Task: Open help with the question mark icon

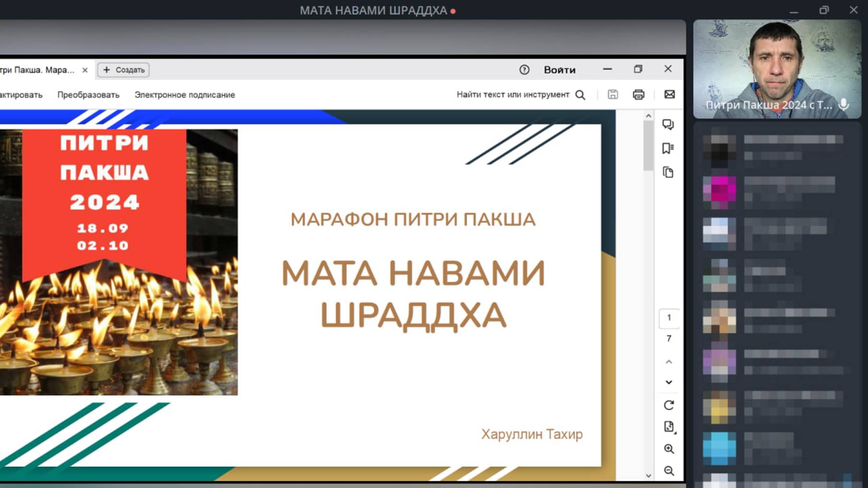Action: (x=524, y=70)
